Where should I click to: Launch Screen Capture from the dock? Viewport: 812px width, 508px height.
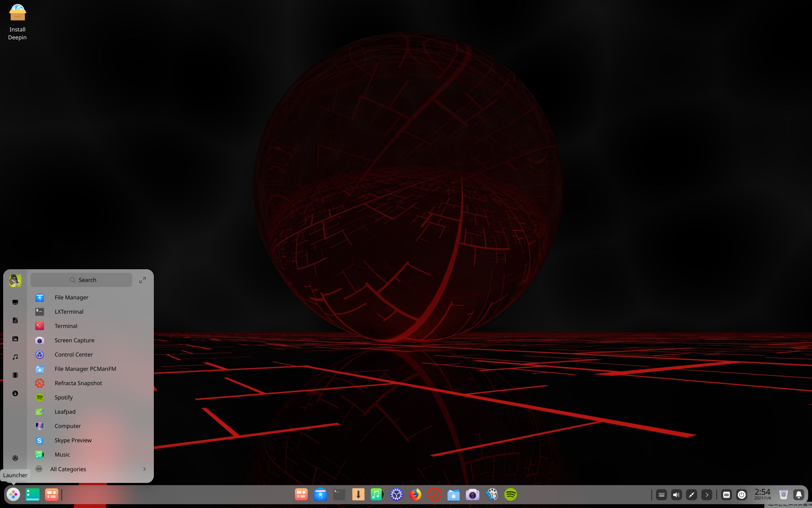click(x=472, y=494)
